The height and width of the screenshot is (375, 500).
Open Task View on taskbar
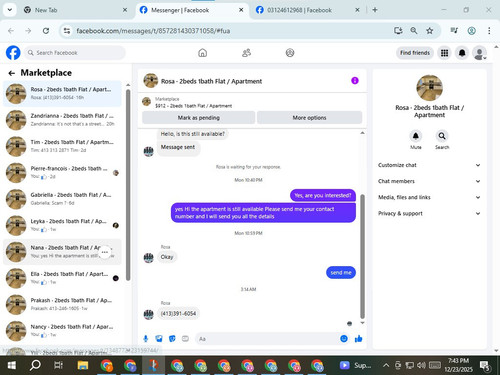pos(58,365)
